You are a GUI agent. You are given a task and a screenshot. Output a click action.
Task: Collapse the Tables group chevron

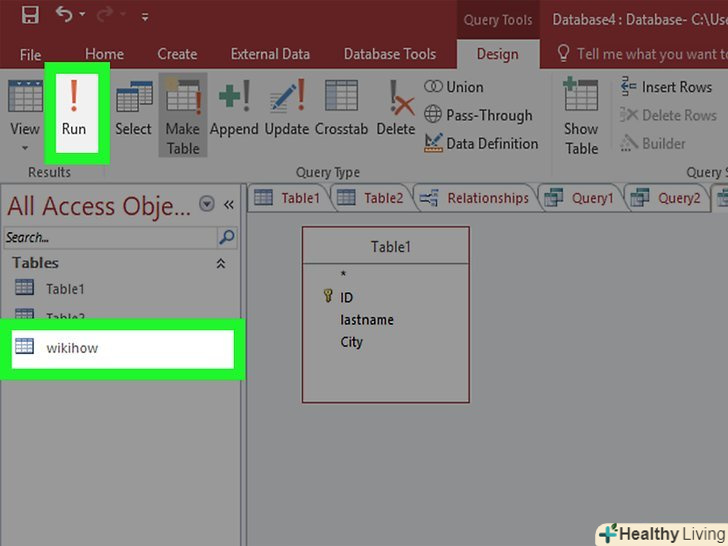coord(221,264)
